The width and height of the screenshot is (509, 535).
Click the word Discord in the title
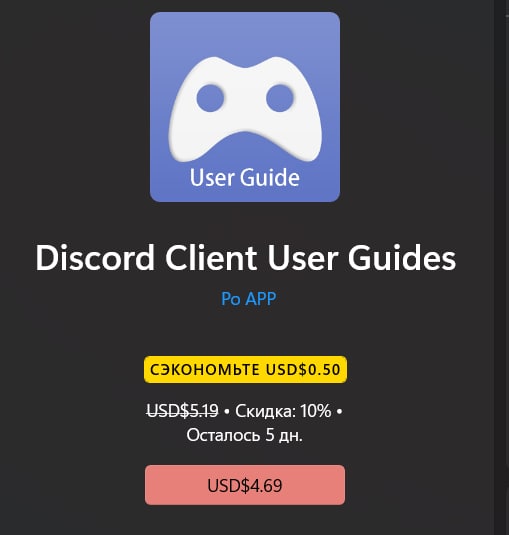point(95,258)
